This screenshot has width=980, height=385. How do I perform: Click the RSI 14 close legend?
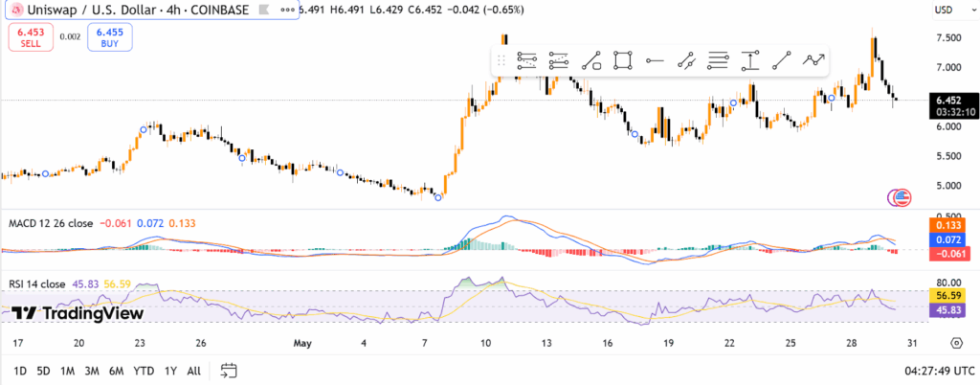click(x=37, y=284)
